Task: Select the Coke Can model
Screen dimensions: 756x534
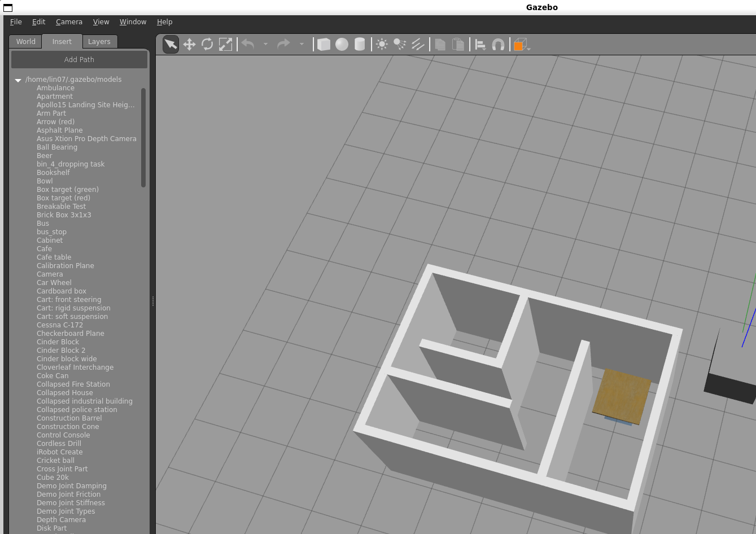Action: point(53,376)
